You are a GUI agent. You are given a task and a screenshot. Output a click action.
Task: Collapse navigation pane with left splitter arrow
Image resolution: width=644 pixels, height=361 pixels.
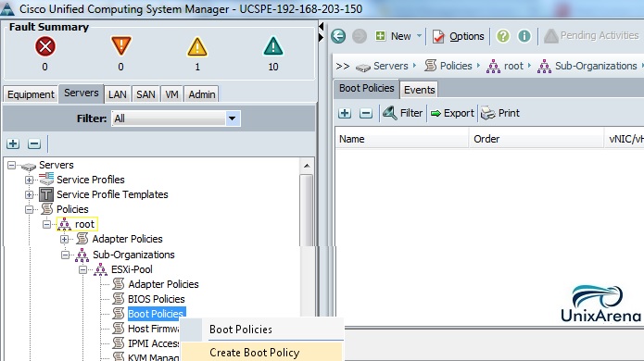tap(322, 27)
